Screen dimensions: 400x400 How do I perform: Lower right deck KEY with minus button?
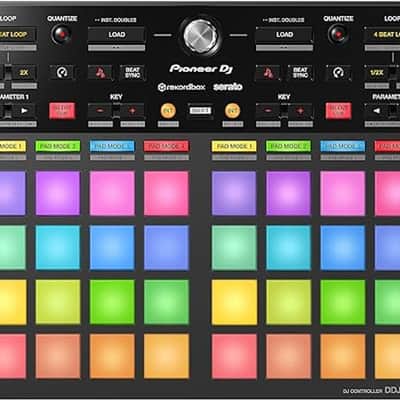tap(268, 111)
